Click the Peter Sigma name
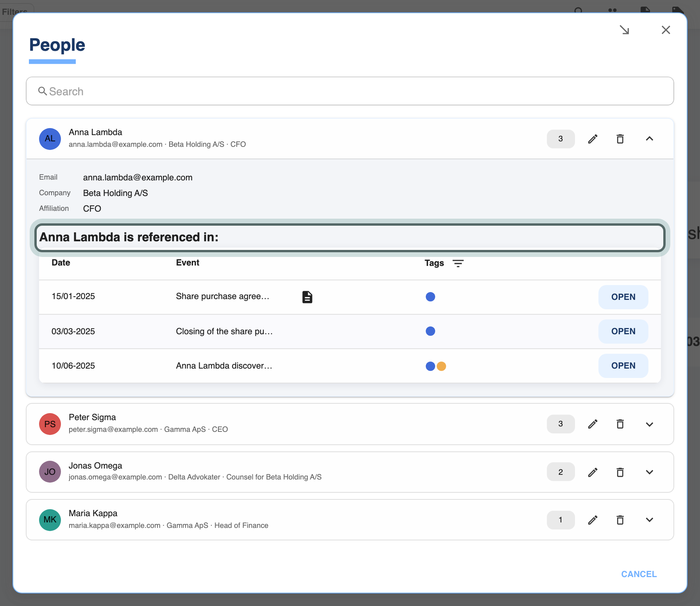The image size is (700, 606). [x=92, y=417]
